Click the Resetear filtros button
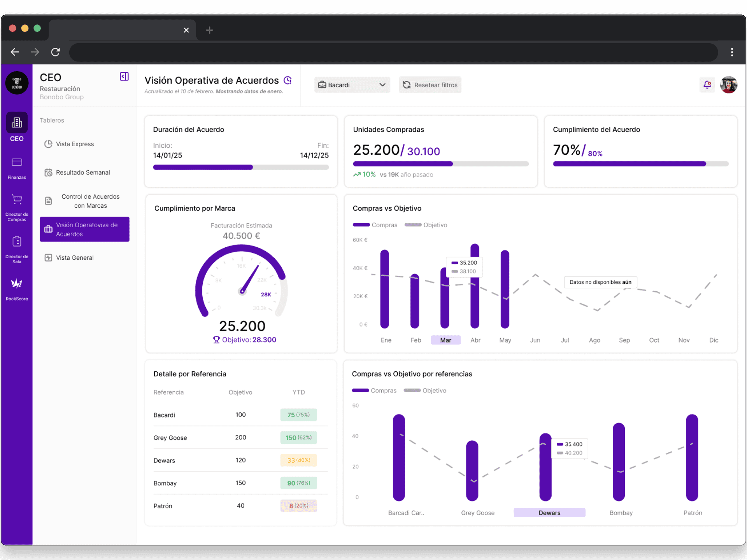The width and height of the screenshot is (747, 560). [x=430, y=85]
